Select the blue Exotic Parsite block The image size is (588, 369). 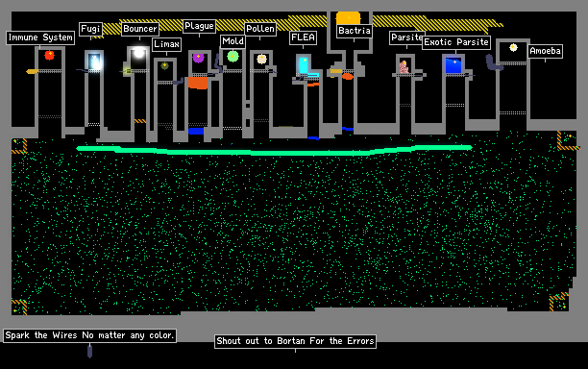coord(453,65)
